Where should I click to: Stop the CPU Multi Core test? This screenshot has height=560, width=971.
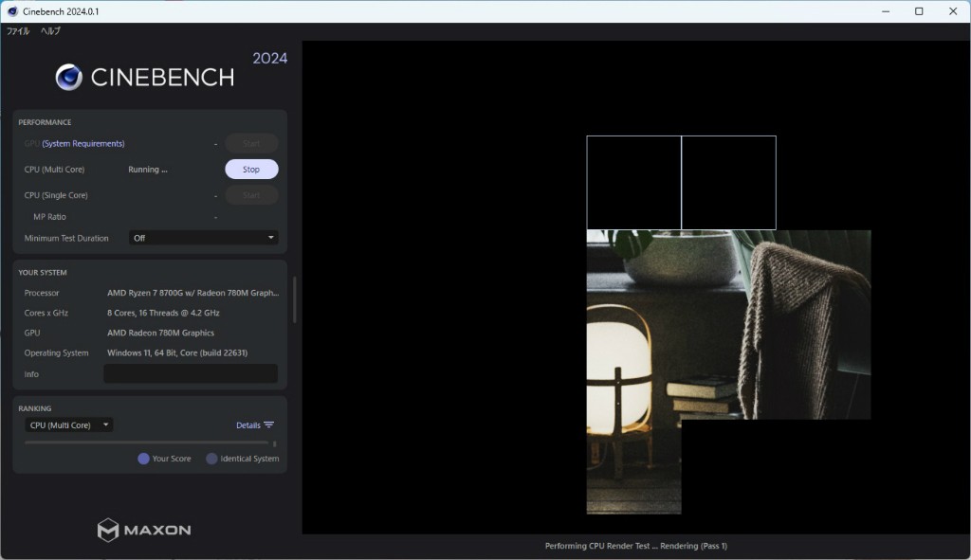tap(251, 170)
